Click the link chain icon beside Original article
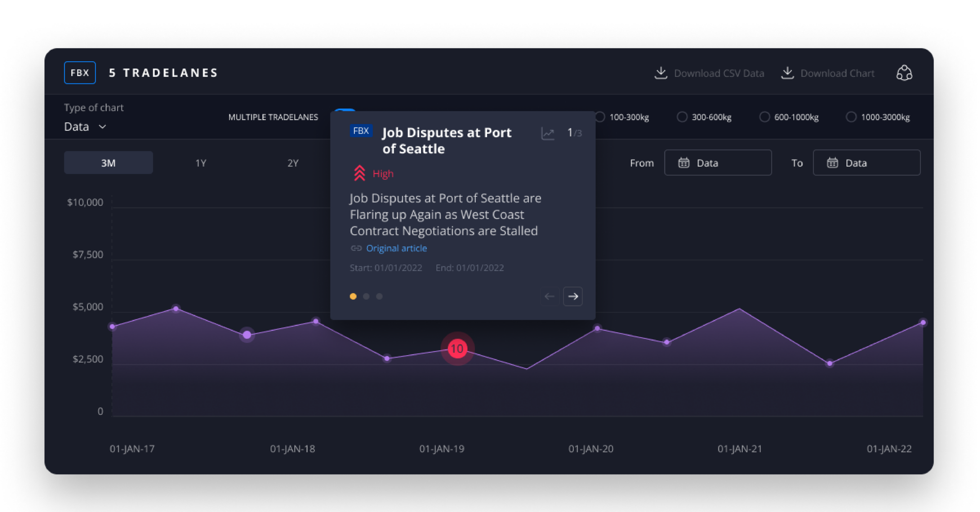The height and width of the screenshot is (512, 980). [356, 248]
